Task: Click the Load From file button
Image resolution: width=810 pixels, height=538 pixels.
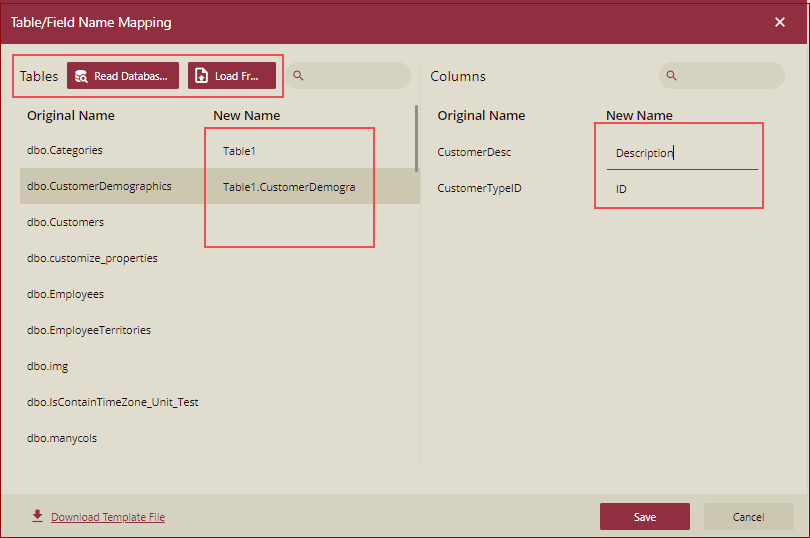Action: [x=232, y=76]
